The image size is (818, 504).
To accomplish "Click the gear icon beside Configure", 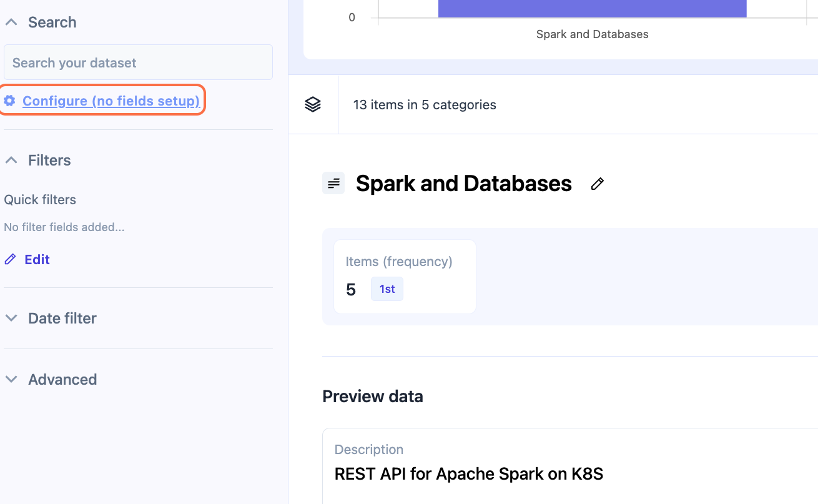I will pyautogui.click(x=9, y=101).
